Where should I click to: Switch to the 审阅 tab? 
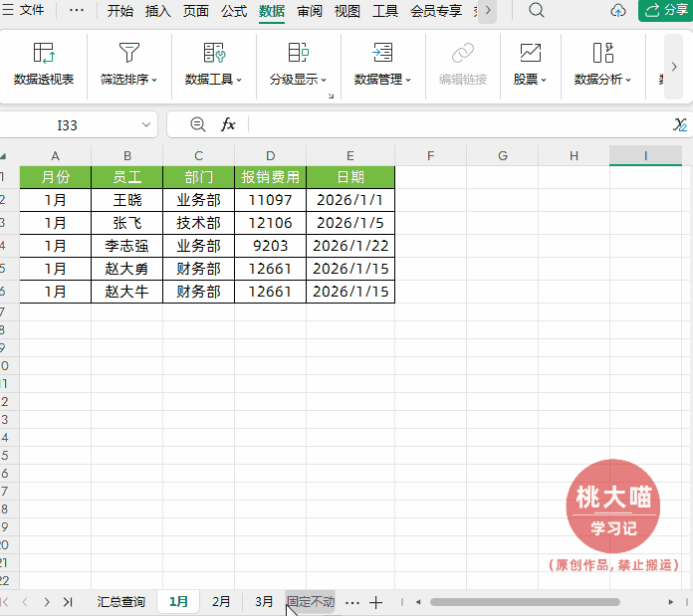310,11
